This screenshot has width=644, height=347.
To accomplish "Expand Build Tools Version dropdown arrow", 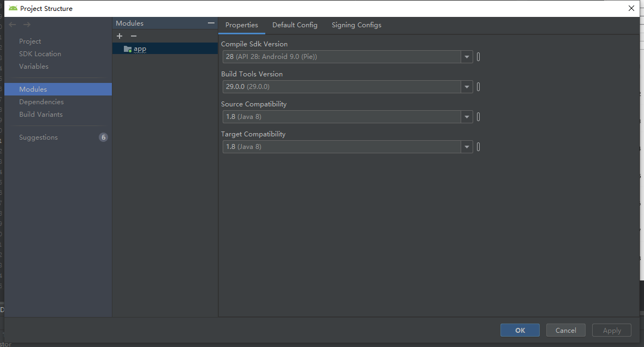I will (x=467, y=87).
